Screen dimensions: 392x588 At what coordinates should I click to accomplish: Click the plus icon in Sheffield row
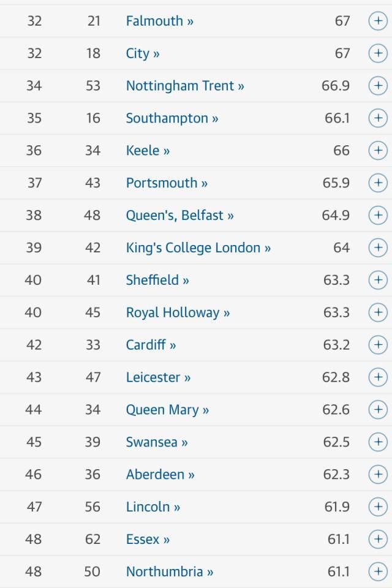click(377, 280)
